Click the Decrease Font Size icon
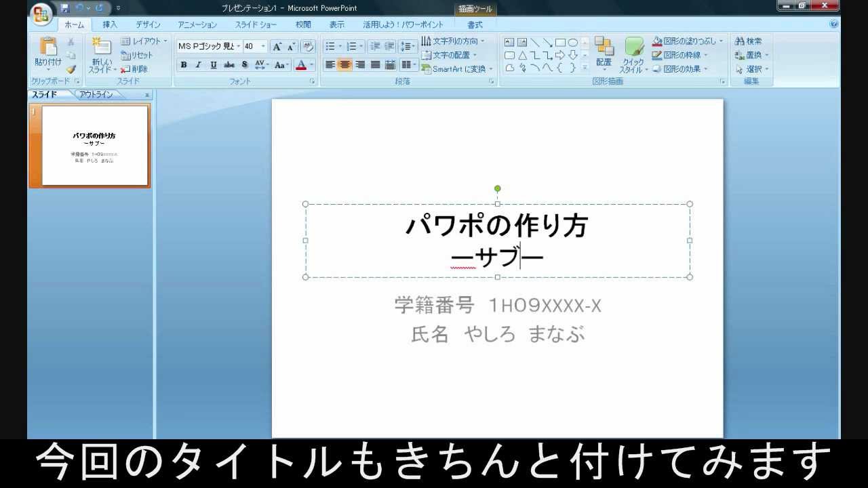Screen dimensions: 868x488 pyautogui.click(x=291, y=46)
